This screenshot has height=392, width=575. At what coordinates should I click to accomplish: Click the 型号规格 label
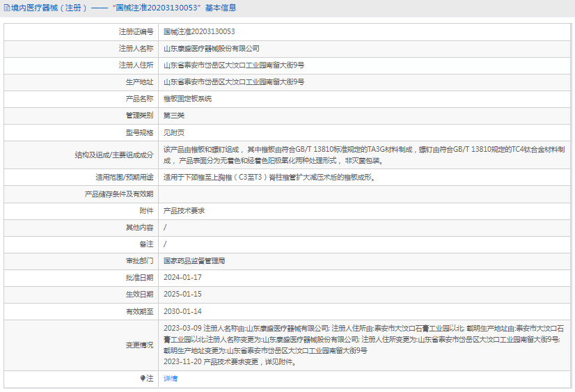pos(140,133)
